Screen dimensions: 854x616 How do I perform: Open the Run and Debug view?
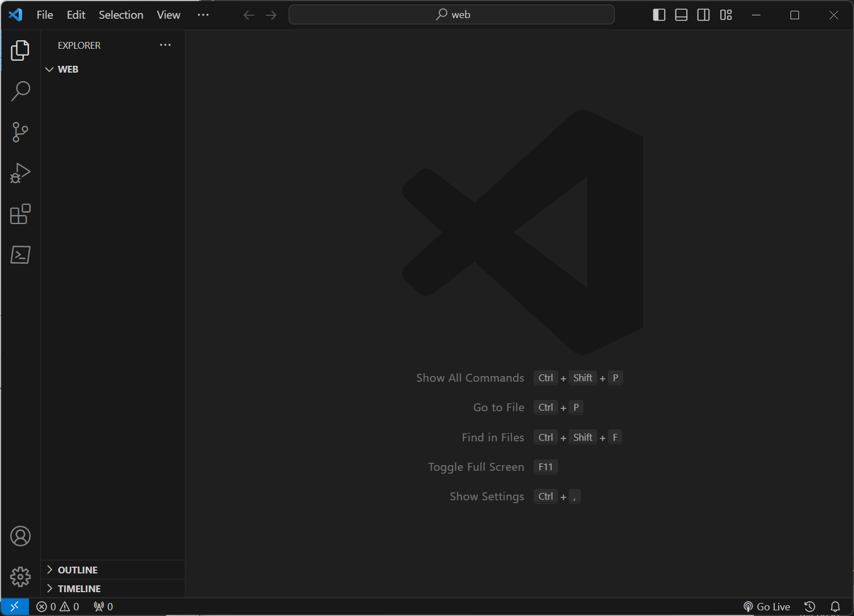pyautogui.click(x=20, y=173)
